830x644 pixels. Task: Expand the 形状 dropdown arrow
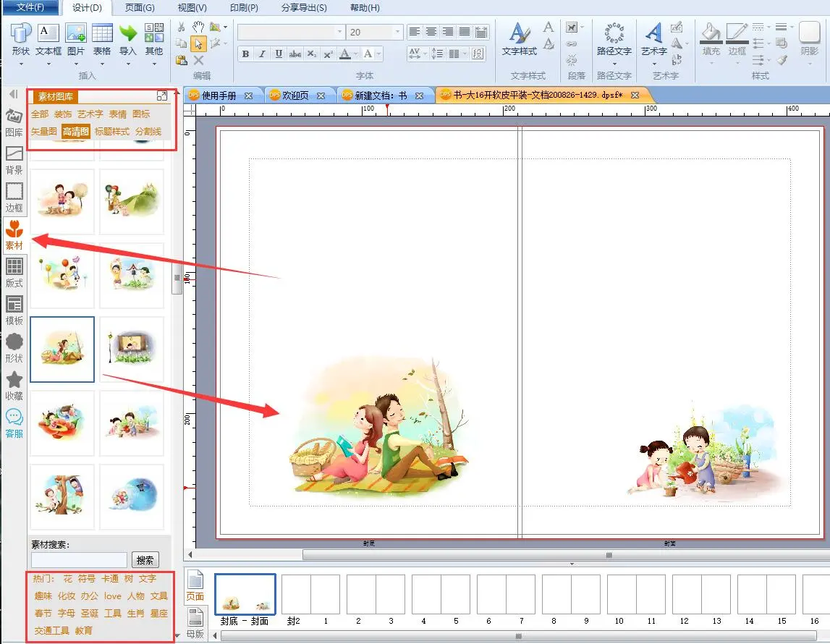[21, 64]
